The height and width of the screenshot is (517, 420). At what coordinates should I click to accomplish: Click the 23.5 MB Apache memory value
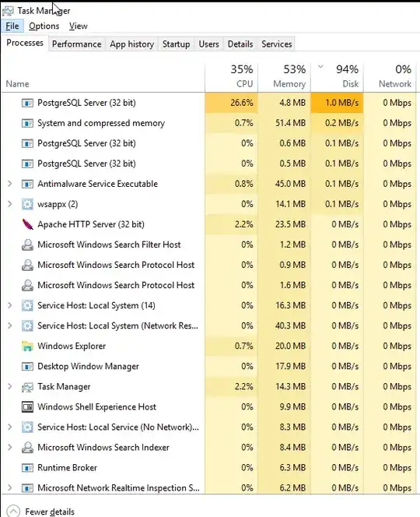tap(291, 224)
